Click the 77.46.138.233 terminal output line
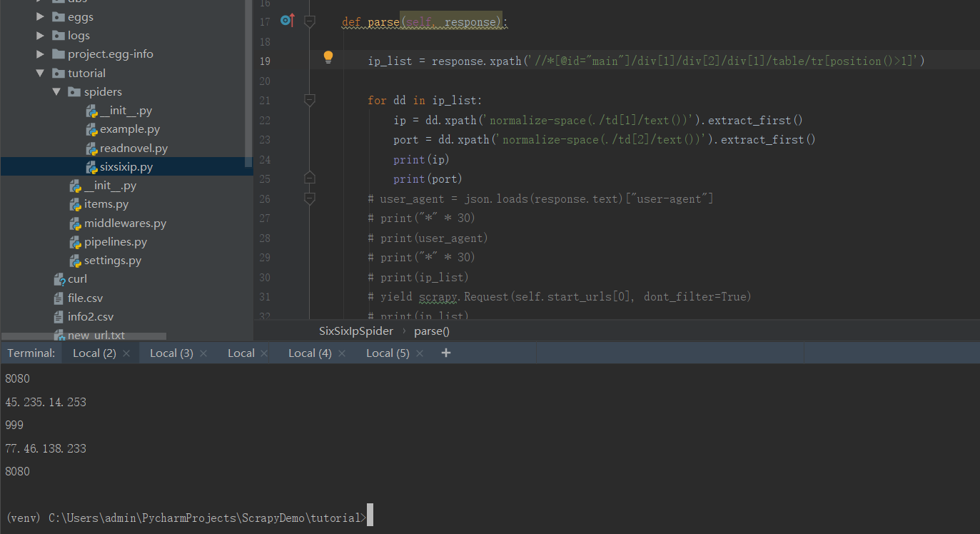The image size is (980, 534). tap(46, 448)
